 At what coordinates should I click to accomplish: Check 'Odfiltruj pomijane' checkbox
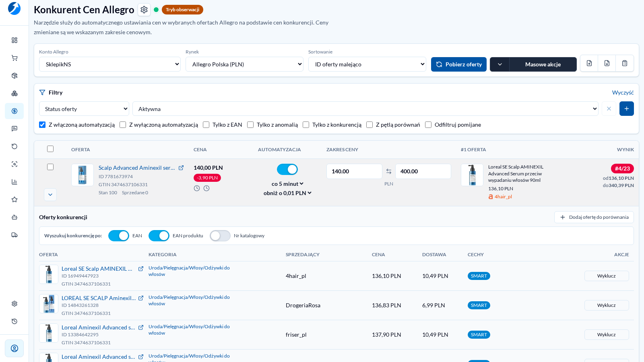pos(428,125)
